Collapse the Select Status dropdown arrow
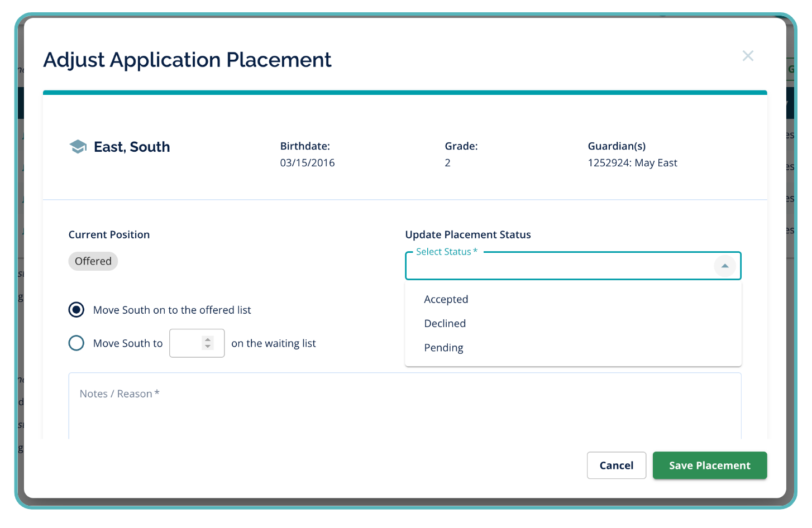The height and width of the screenshot is (528, 812). [724, 266]
